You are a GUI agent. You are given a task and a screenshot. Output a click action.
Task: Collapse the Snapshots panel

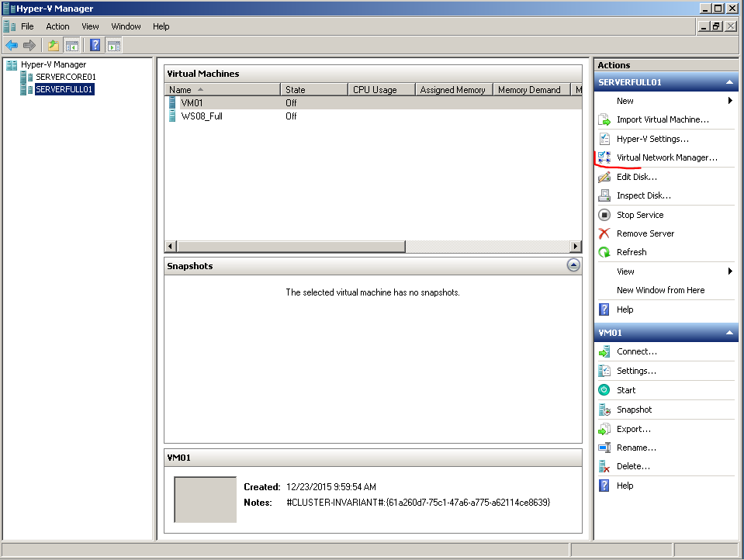point(573,265)
